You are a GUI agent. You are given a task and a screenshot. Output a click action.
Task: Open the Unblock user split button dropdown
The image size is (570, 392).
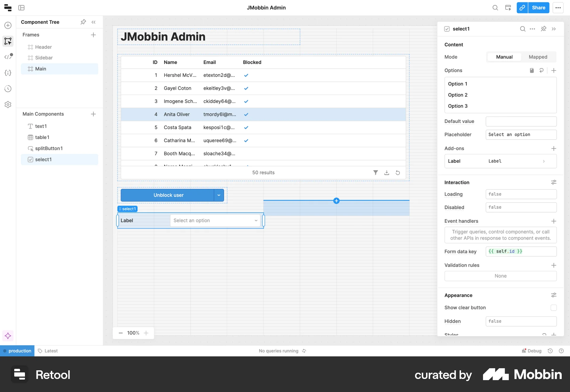pos(219,195)
